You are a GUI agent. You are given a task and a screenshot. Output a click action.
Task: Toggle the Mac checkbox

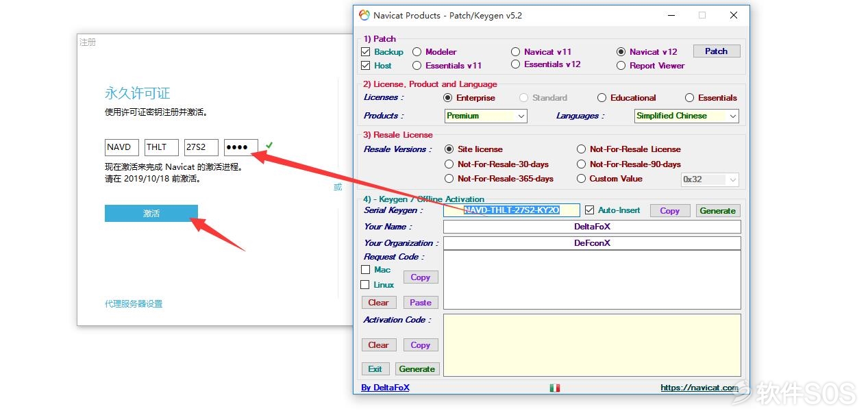coord(365,270)
